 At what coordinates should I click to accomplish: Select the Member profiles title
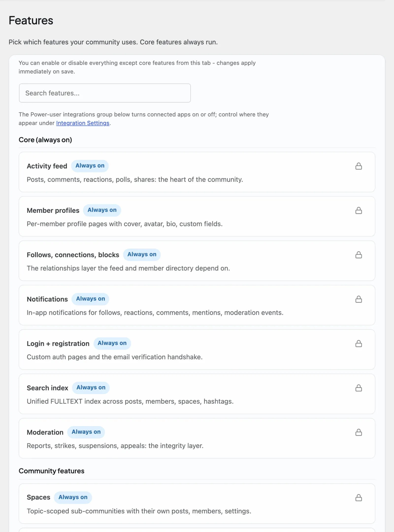[53, 210]
